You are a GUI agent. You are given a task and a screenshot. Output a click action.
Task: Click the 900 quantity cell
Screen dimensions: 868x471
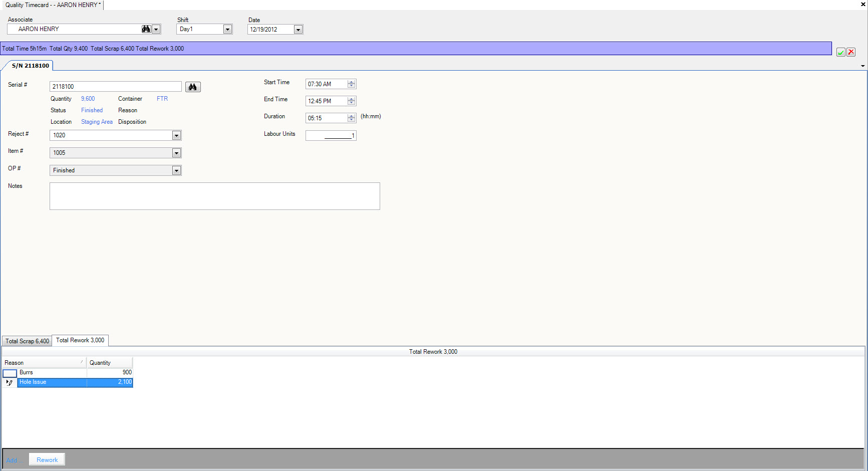[110, 372]
